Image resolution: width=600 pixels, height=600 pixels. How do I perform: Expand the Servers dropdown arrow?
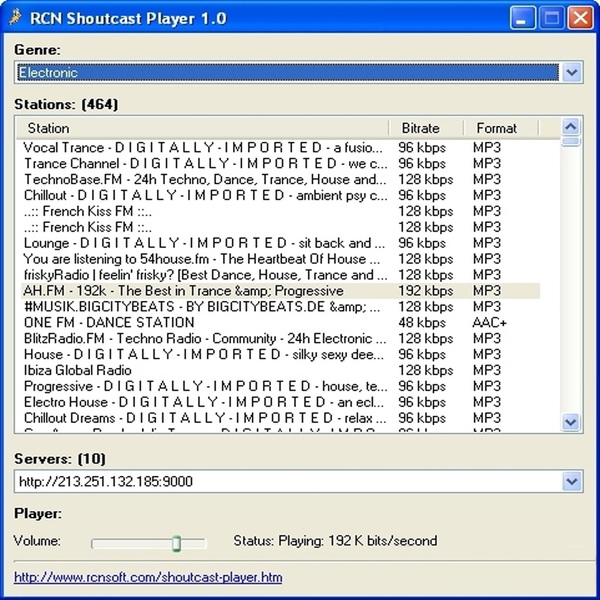click(572, 481)
